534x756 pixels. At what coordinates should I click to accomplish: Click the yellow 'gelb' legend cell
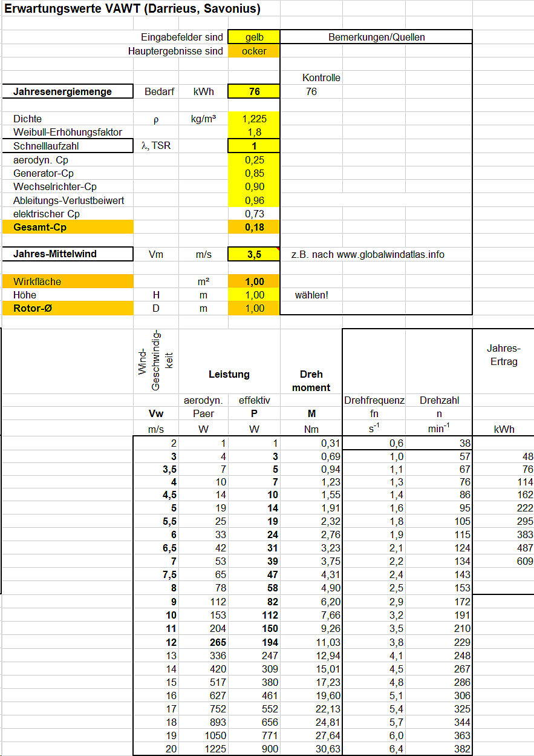(254, 37)
